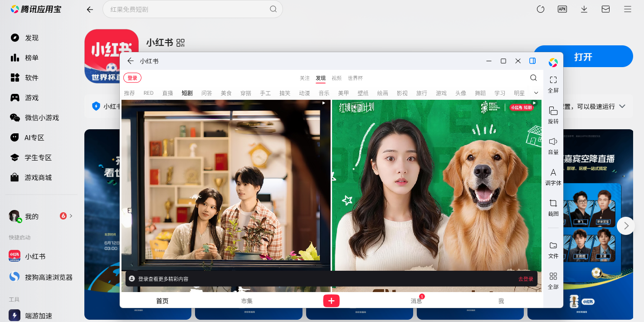Open the mail messages icon
Viewport: 644px width, 322px height.
(605, 9)
